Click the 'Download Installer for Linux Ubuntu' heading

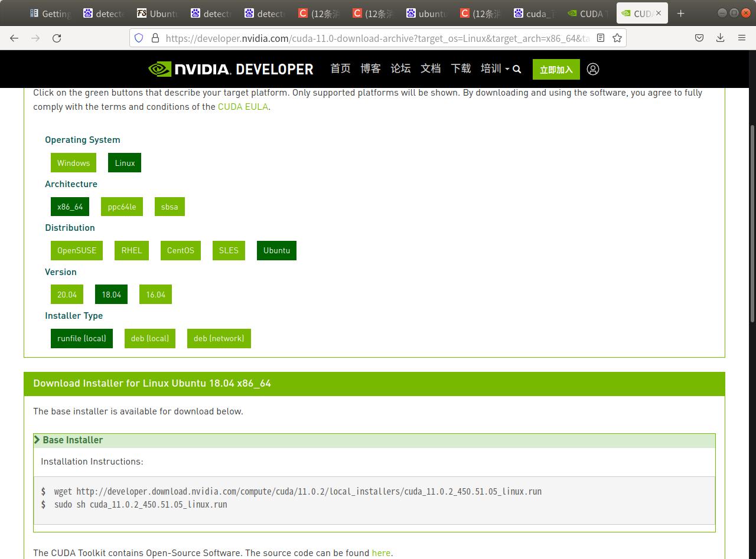[x=152, y=384]
